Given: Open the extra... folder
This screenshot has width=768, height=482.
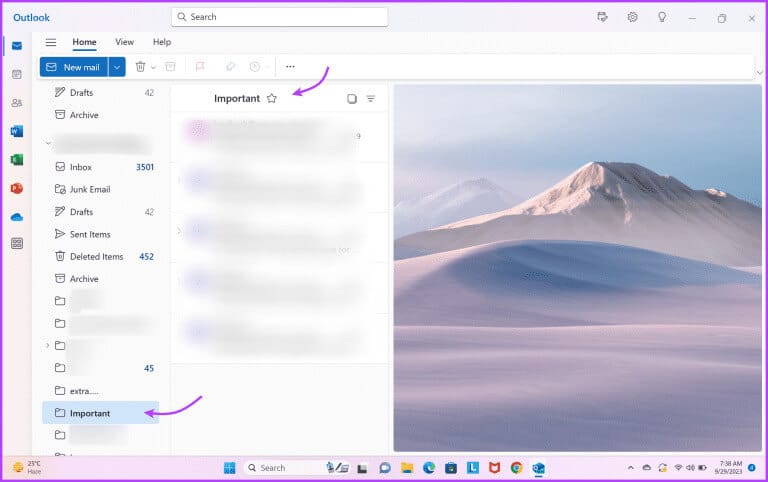Looking at the screenshot, I should click(x=100, y=391).
